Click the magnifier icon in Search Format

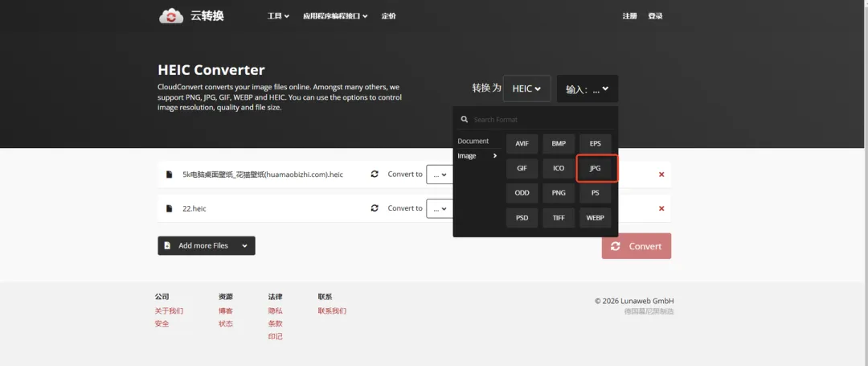click(x=465, y=120)
